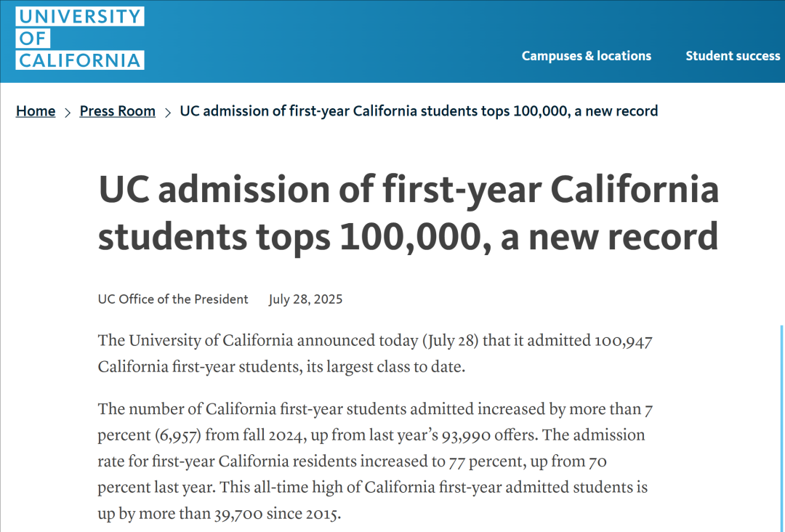Viewport: 785px width, 532px height.
Task: Click the current page title in breadcrumb
Action: [419, 111]
